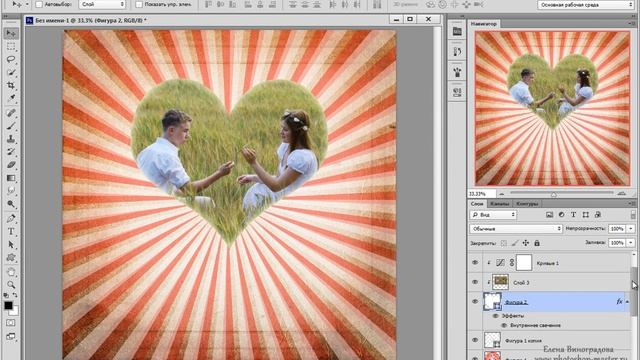Select the Healing Brush tool

pos(11,113)
